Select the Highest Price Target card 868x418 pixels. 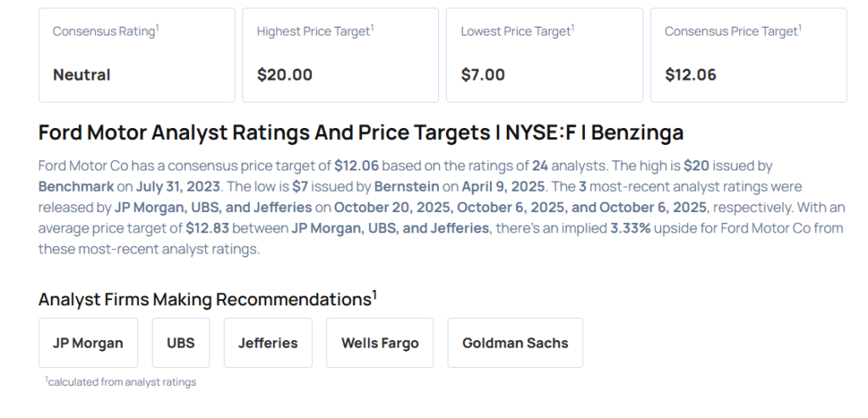pos(340,55)
